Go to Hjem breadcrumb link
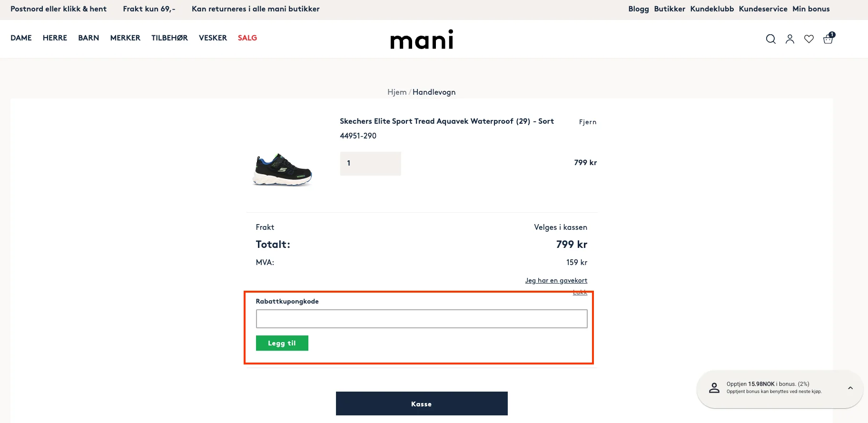868x423 pixels. [397, 92]
